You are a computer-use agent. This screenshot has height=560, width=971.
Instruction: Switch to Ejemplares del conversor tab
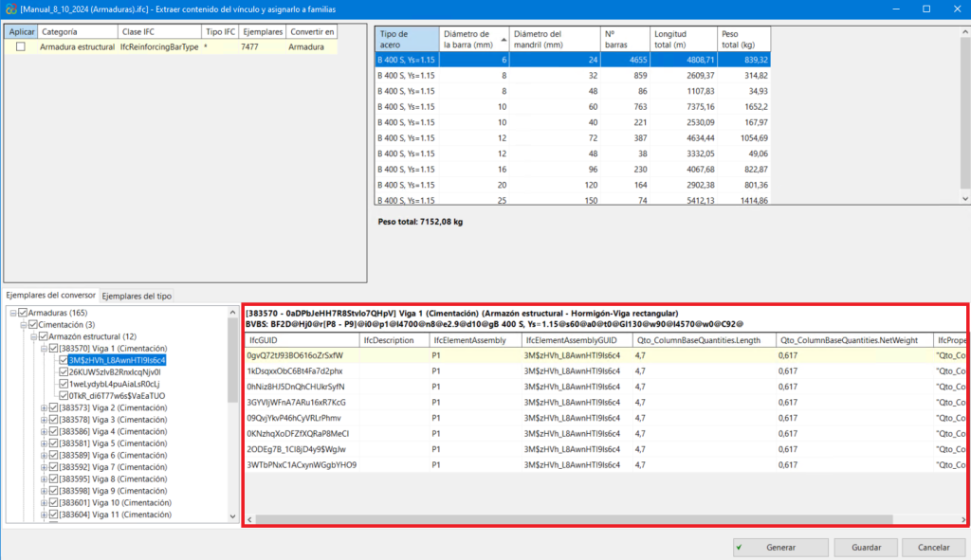[51, 295]
